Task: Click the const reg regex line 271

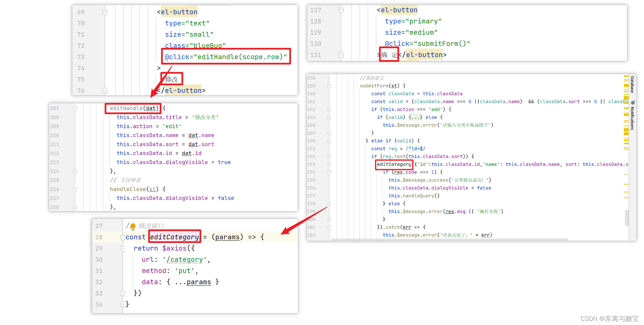Action: 398,149
